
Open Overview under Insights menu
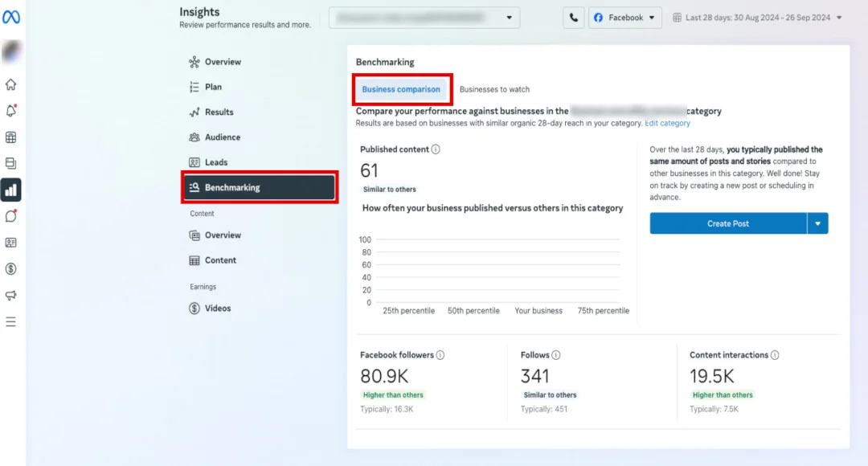coord(223,62)
